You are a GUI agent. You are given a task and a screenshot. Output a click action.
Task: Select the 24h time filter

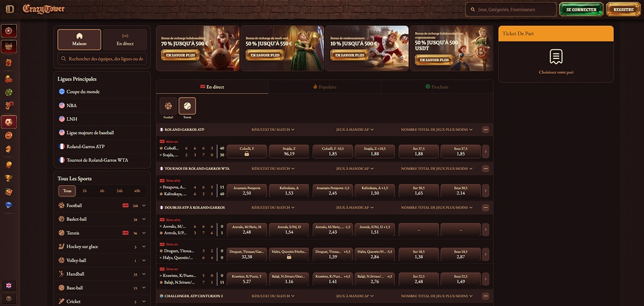point(119,191)
